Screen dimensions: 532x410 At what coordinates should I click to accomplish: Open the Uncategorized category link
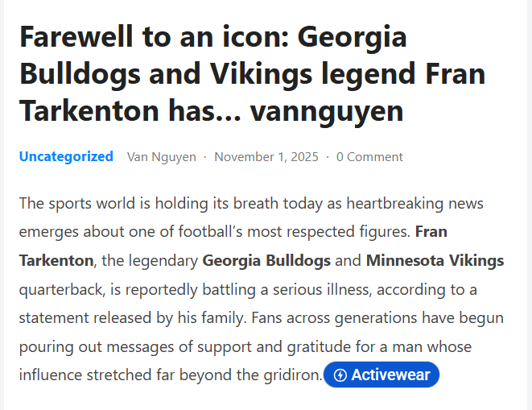[x=66, y=156]
